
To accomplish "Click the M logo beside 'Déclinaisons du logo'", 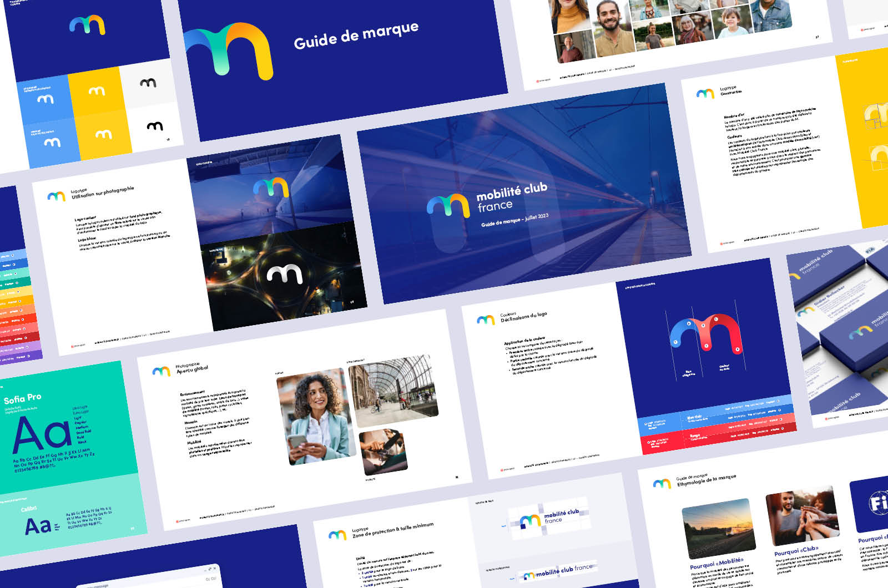I will 486,320.
